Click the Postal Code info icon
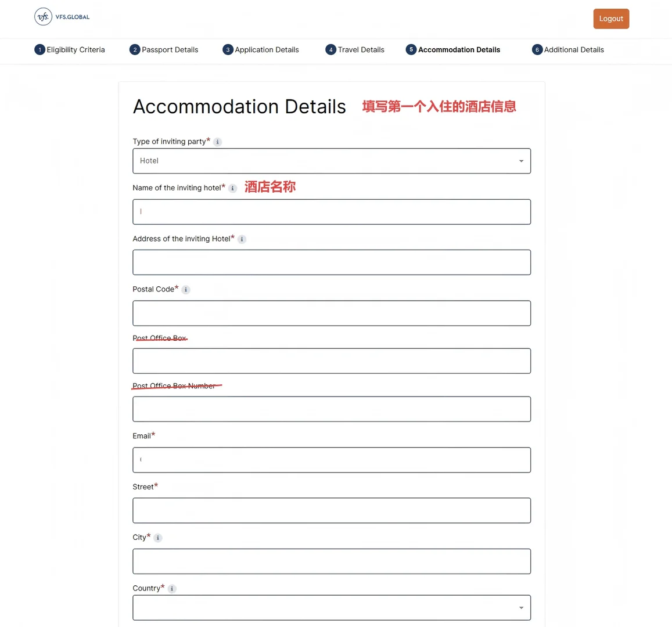Screen dimensions: 672x627 point(186,290)
